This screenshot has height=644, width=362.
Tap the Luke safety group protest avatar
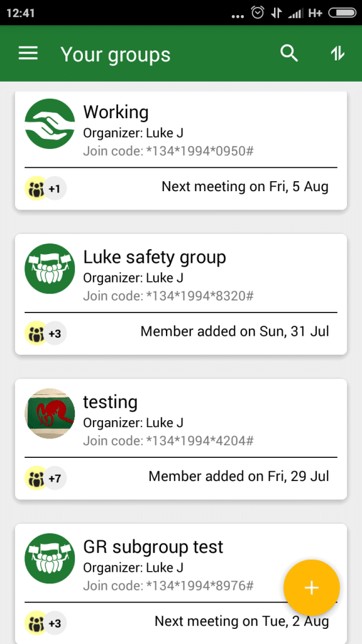[x=50, y=269]
